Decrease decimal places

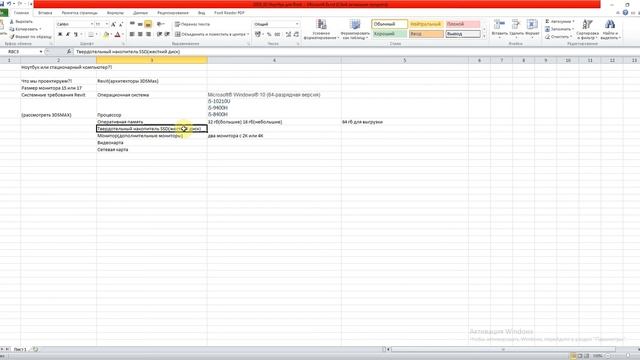click(296, 34)
